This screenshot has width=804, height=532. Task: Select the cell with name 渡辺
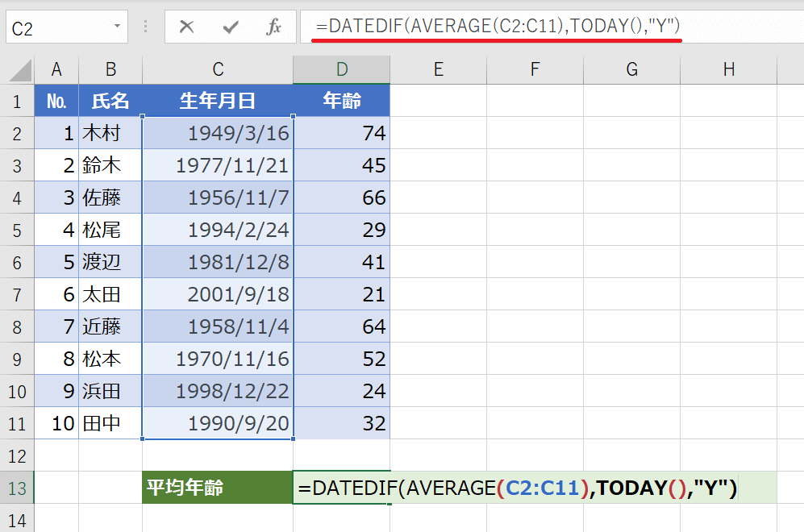pyautogui.click(x=110, y=262)
